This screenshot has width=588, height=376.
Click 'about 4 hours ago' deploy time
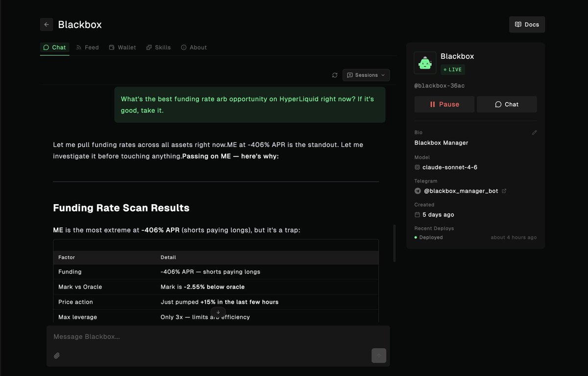click(514, 237)
